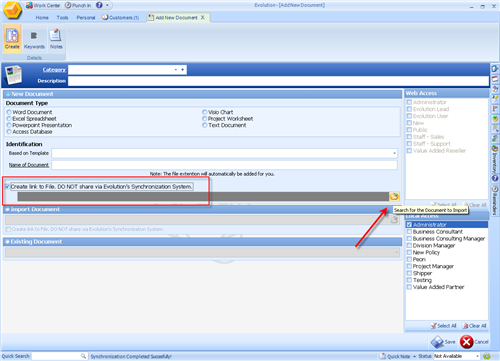Check Shipper in Local Access
The image size is (500, 361).
[x=409, y=273]
